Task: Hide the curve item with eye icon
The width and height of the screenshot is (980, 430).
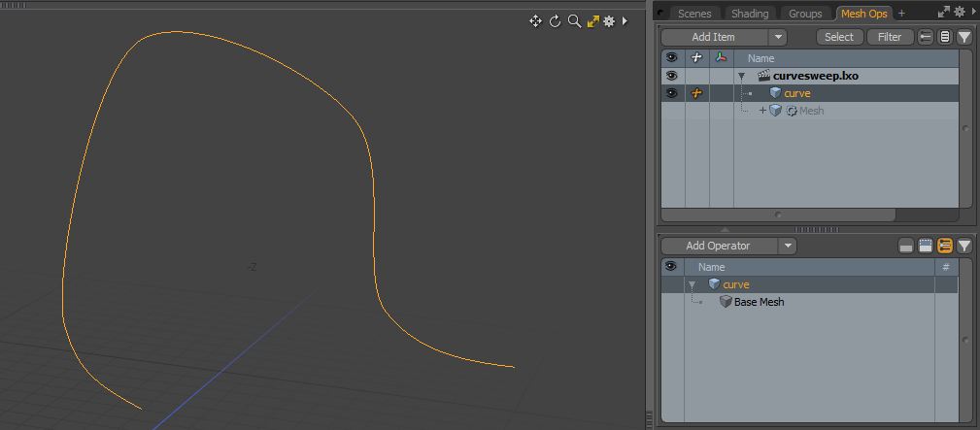Action: [x=671, y=93]
